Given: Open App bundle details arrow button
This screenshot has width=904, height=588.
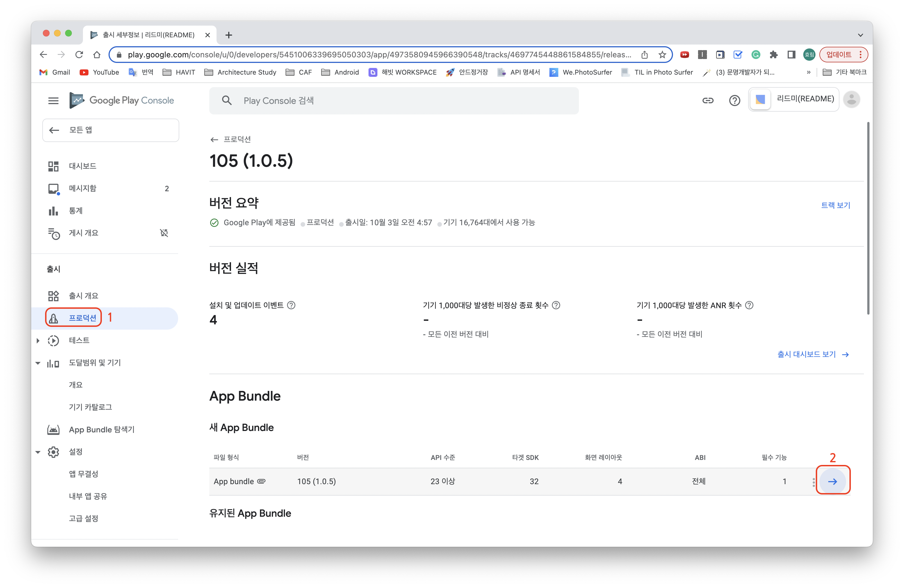Looking at the screenshot, I should (x=832, y=481).
